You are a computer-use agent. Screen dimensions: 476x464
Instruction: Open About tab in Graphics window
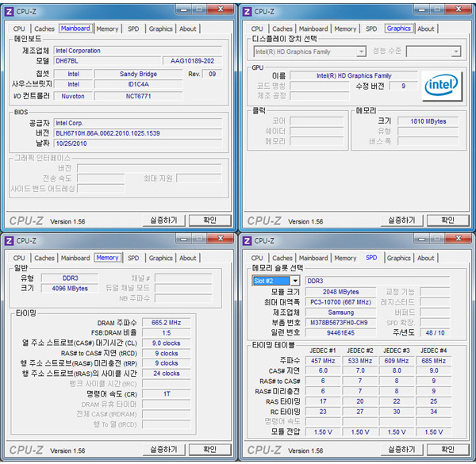(x=425, y=29)
